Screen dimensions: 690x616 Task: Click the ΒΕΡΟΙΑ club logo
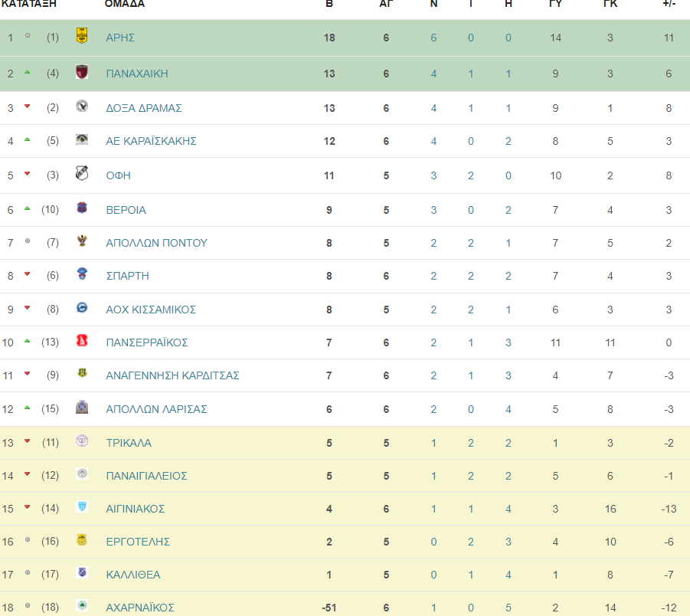[82, 208]
